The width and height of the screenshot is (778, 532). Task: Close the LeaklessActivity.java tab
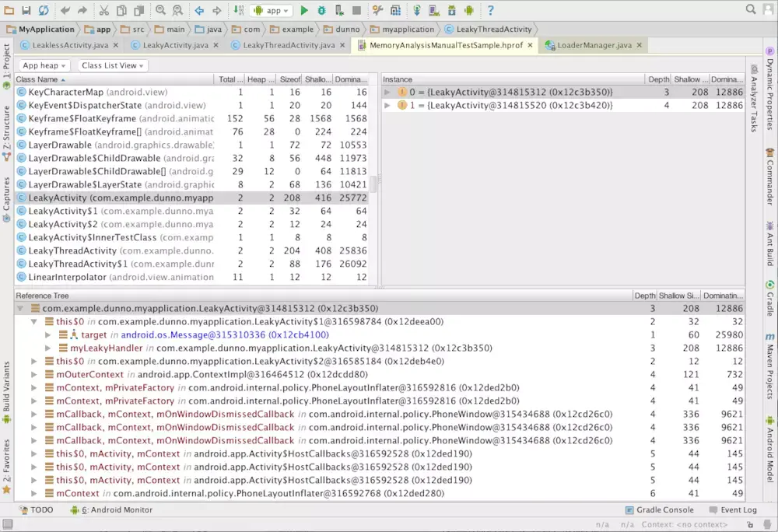pyautogui.click(x=116, y=45)
